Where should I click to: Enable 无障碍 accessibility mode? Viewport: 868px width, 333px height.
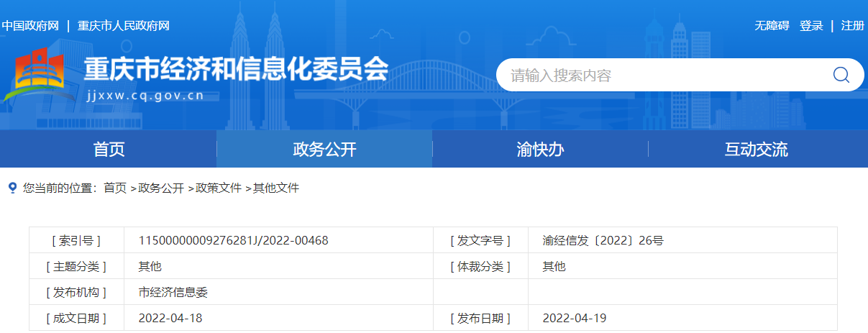click(772, 26)
